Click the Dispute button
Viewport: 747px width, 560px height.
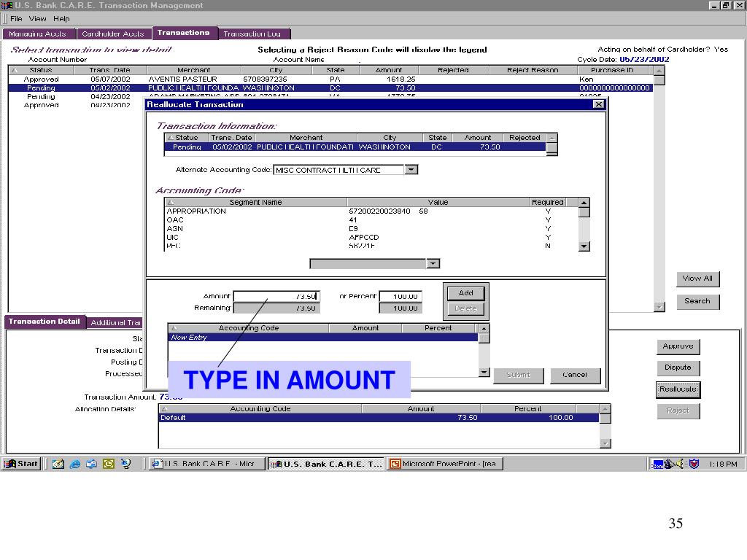[x=678, y=367]
